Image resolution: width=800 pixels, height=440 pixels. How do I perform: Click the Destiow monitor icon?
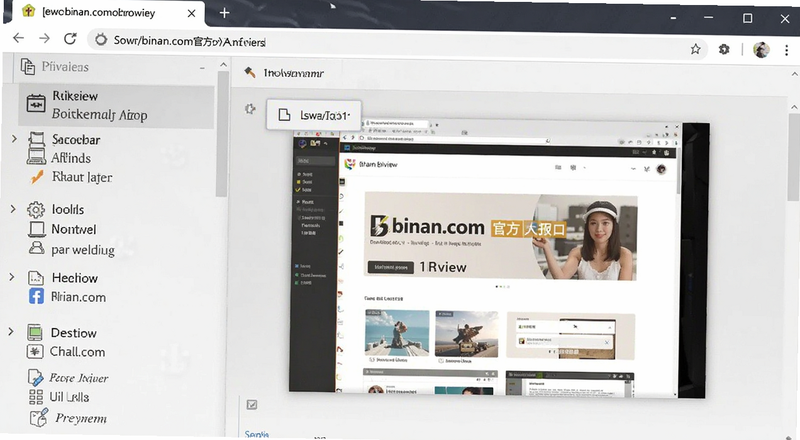(35, 333)
